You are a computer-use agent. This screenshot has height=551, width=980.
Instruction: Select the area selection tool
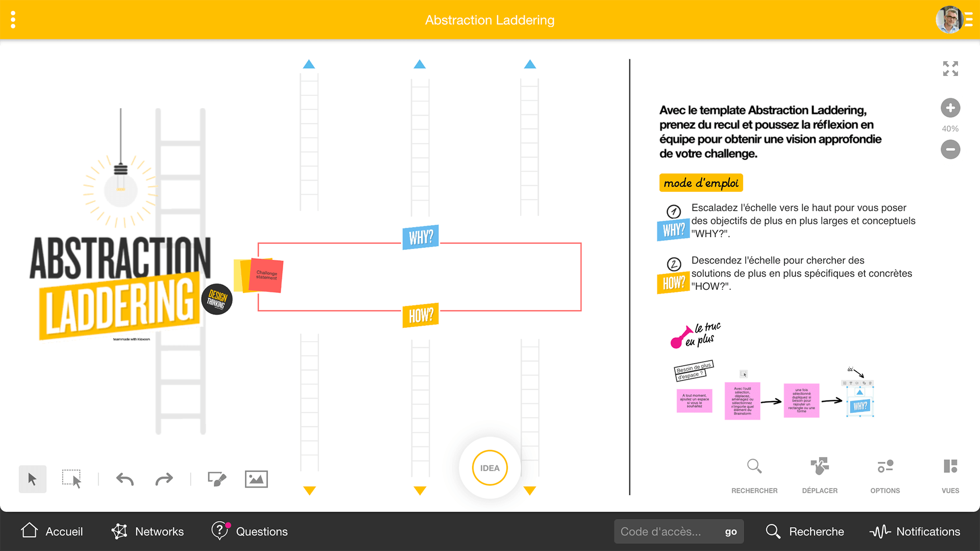click(71, 479)
